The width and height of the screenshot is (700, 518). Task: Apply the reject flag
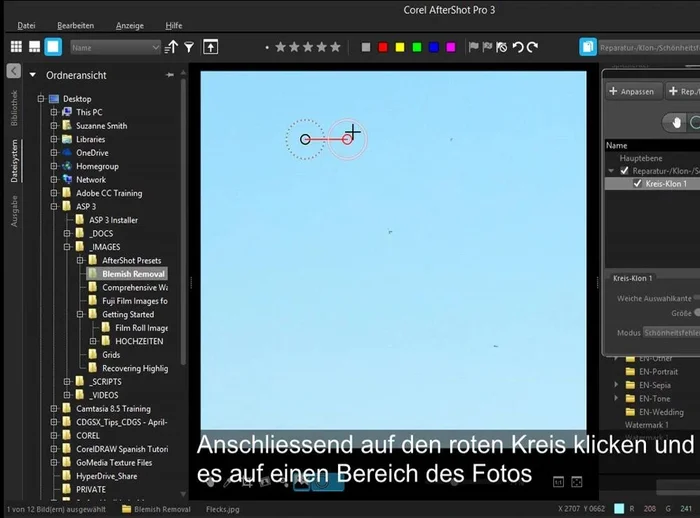tap(487, 46)
